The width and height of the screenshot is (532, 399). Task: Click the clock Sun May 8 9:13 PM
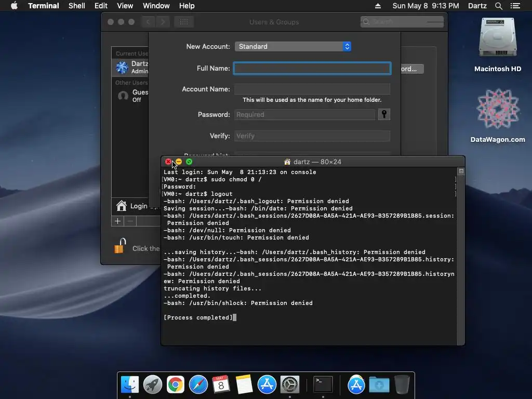tap(425, 6)
